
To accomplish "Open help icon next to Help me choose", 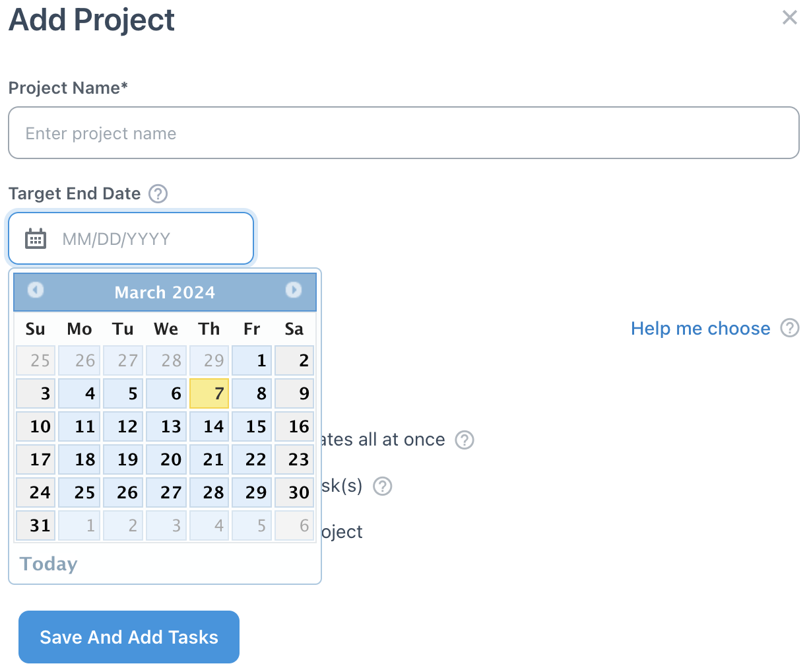I will coord(790,328).
